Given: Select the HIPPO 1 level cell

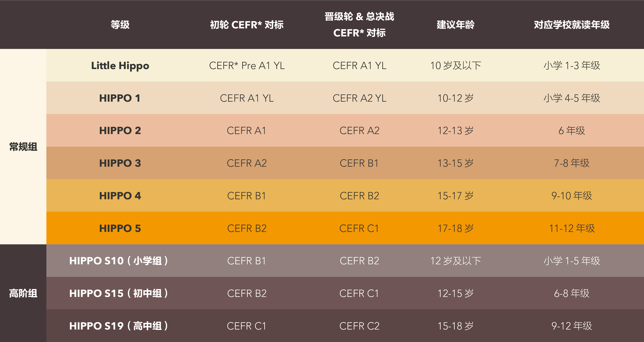Looking at the screenshot, I should [120, 98].
